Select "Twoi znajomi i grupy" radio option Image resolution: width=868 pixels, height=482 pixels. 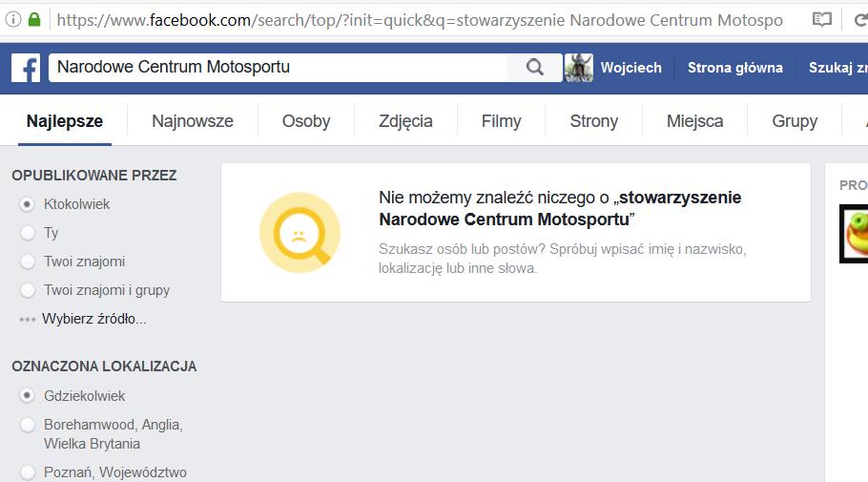(27, 290)
